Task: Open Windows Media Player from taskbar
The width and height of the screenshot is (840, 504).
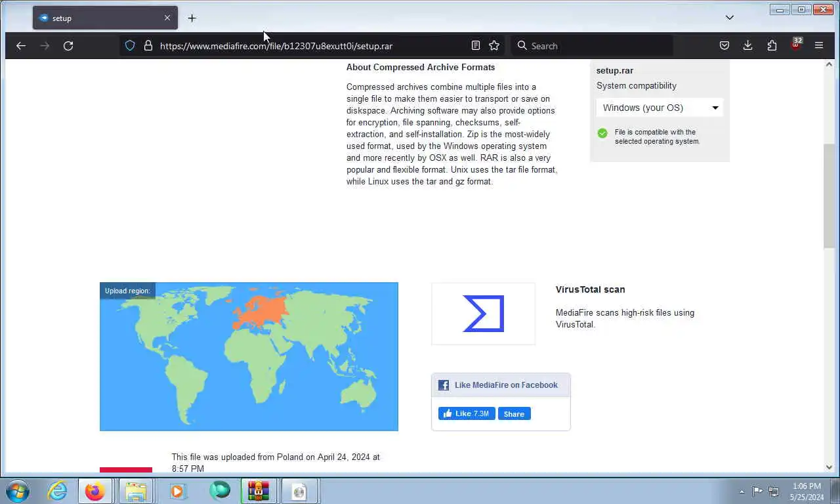Action: [x=177, y=491]
